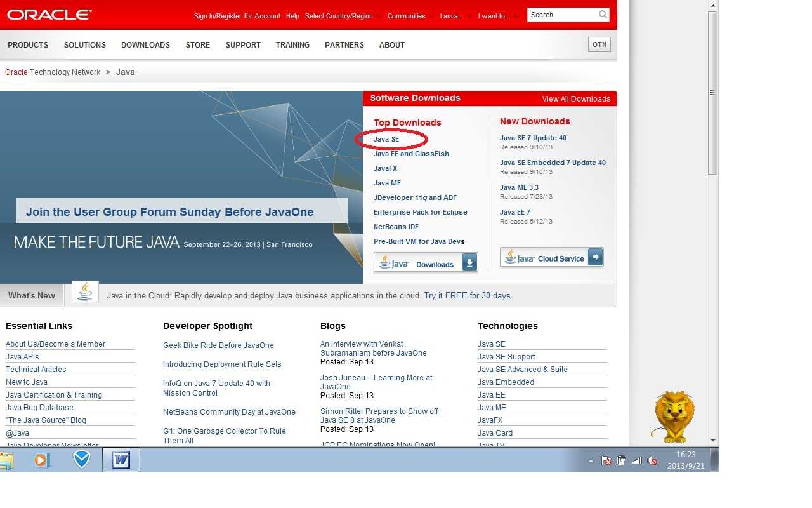812x508 pixels.
Task: Click Java EE and GlassFish link
Action: [411, 154]
